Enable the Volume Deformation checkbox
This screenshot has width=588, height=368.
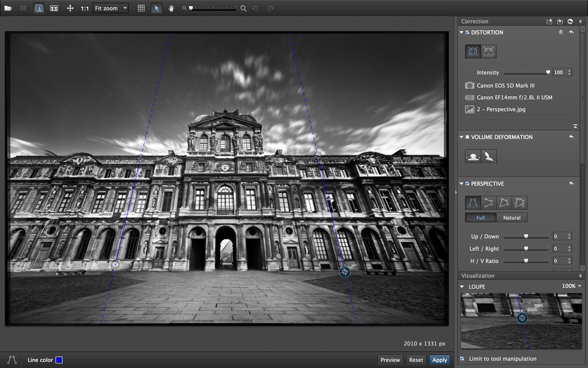[467, 137]
